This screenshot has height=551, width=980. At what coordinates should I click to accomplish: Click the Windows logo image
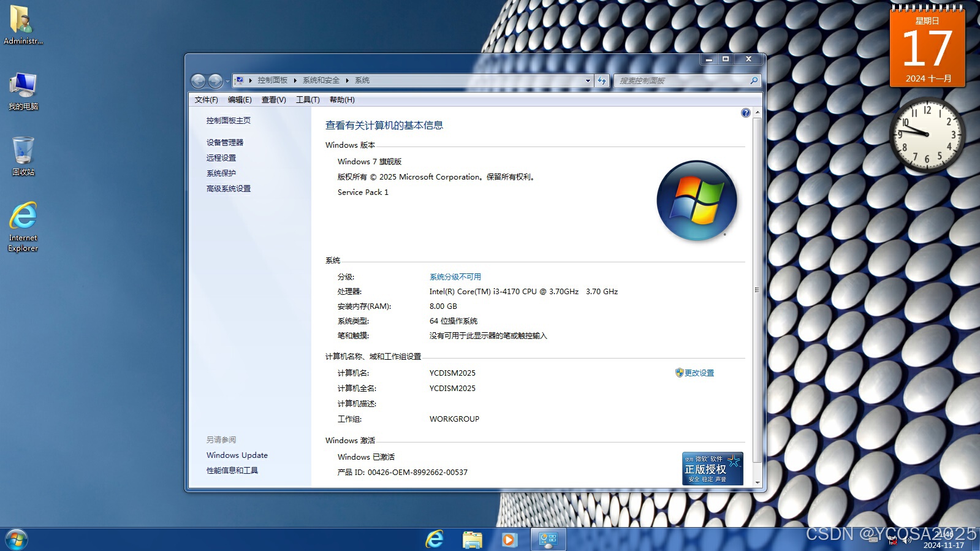[x=697, y=200]
